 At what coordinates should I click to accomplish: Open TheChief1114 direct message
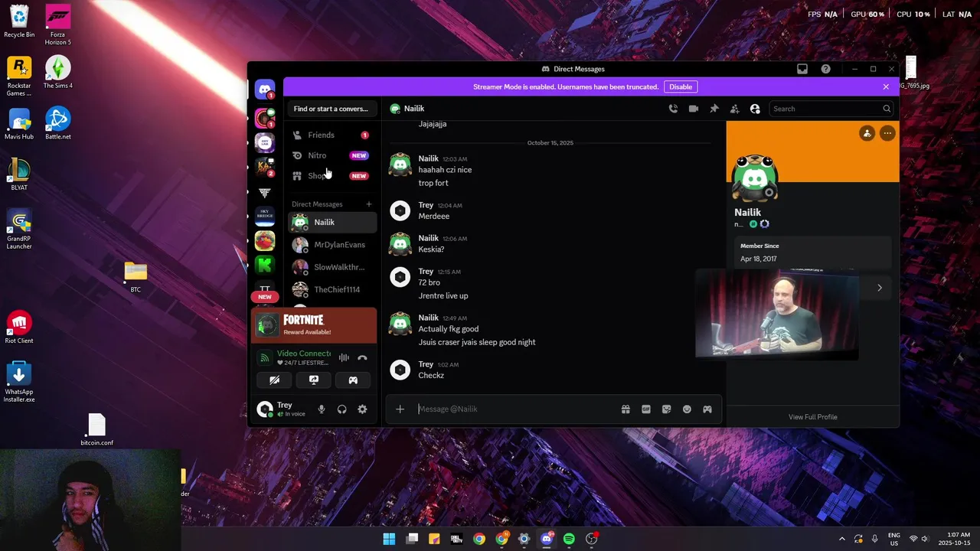pyautogui.click(x=332, y=289)
